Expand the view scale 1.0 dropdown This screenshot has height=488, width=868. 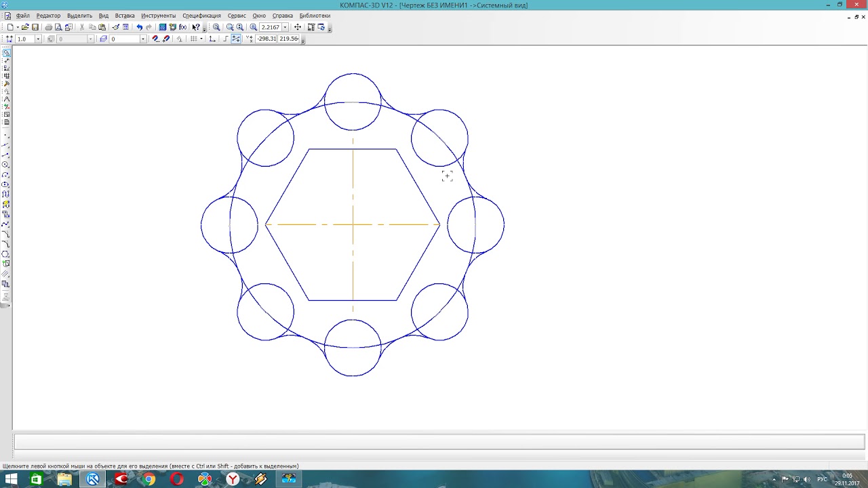click(x=38, y=39)
